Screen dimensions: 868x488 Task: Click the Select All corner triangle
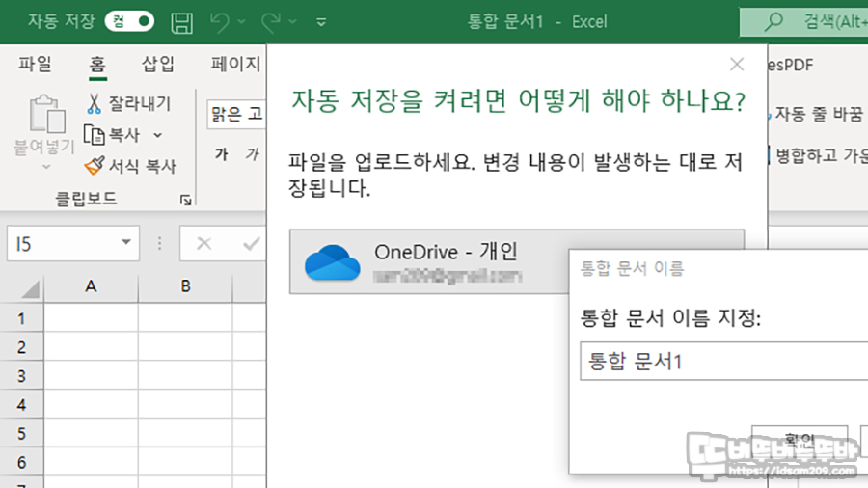29,288
